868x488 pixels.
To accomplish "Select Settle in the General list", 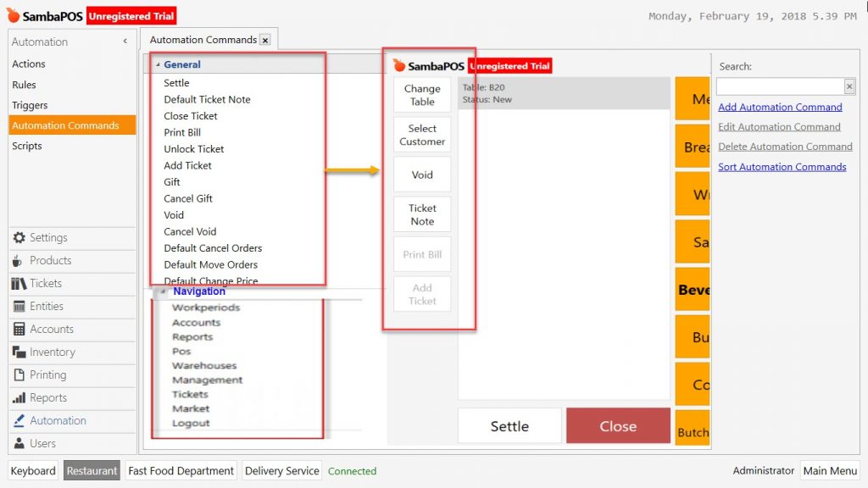I will [x=176, y=83].
